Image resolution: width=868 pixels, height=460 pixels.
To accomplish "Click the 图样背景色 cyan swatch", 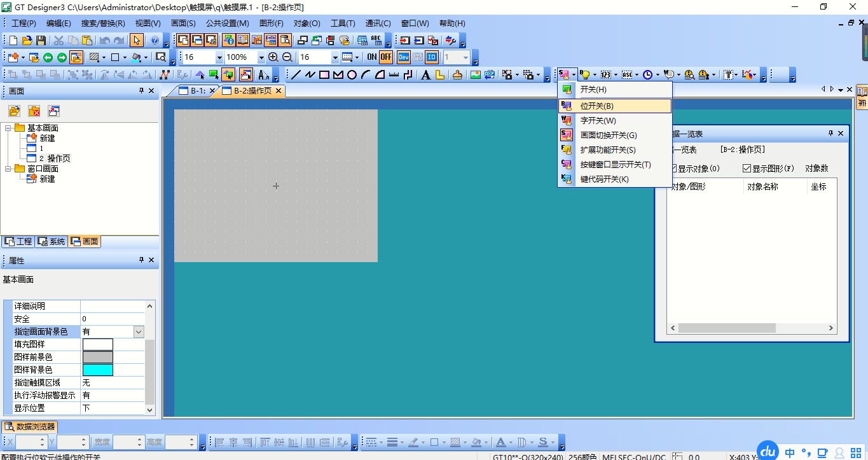I will pos(98,370).
